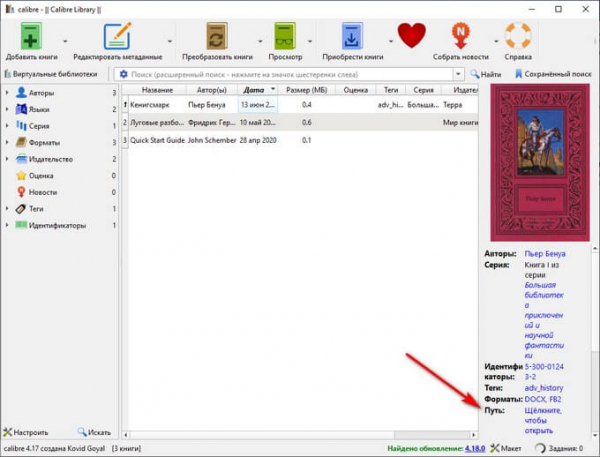Click the Languages icon in sidebar

pyautogui.click(x=21, y=109)
